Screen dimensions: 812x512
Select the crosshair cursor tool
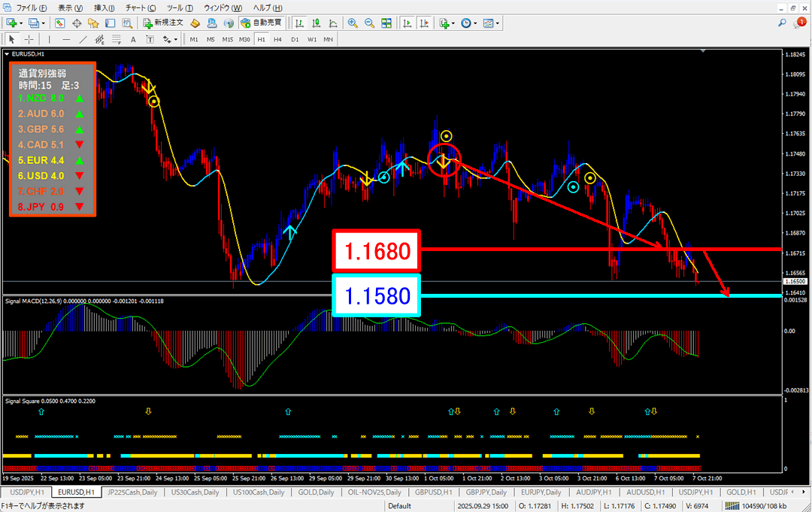(29, 39)
